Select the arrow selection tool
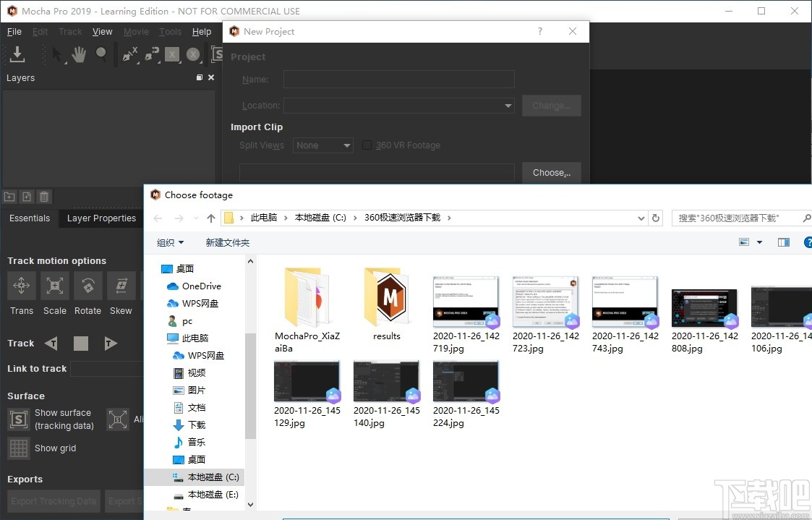The width and height of the screenshot is (812, 520). [58, 55]
